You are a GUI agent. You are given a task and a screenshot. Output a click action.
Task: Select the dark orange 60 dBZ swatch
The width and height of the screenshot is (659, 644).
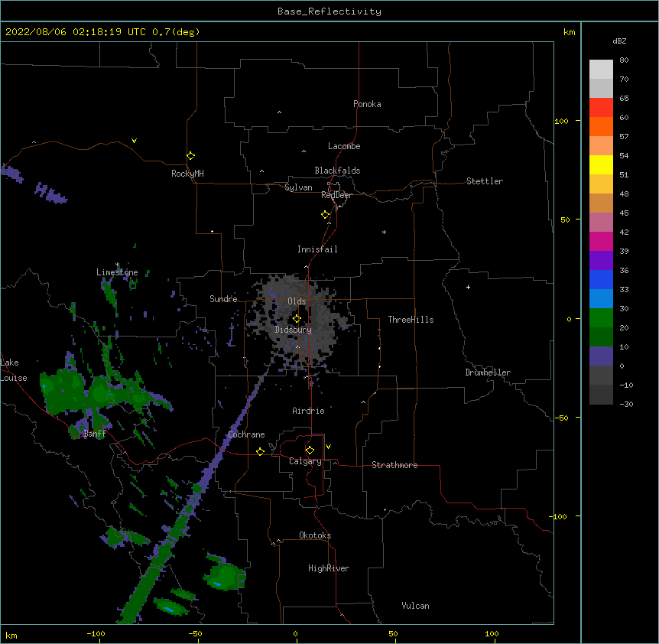pyautogui.click(x=601, y=126)
